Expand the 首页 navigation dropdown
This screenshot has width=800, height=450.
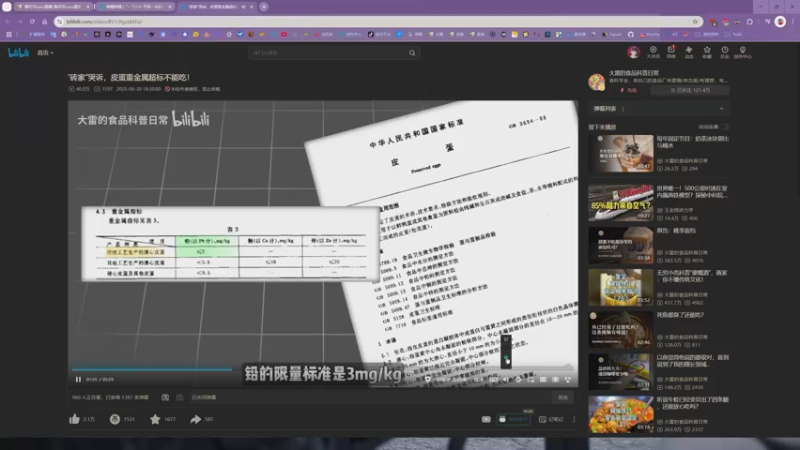[45, 53]
